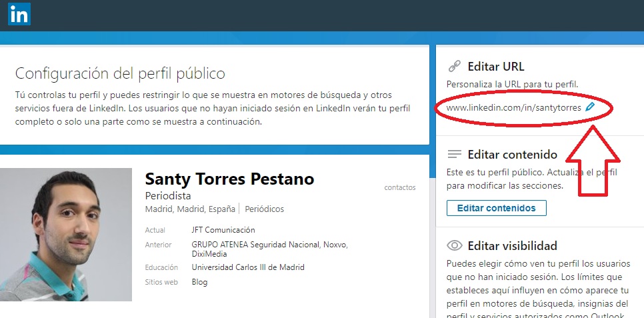
Task: Click the lines icon beside Editar contenido
Action: point(455,155)
